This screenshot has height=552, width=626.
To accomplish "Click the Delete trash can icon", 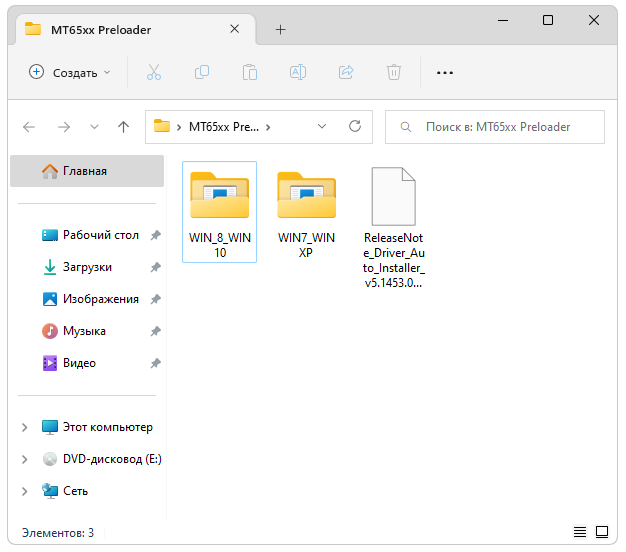I will [x=394, y=72].
